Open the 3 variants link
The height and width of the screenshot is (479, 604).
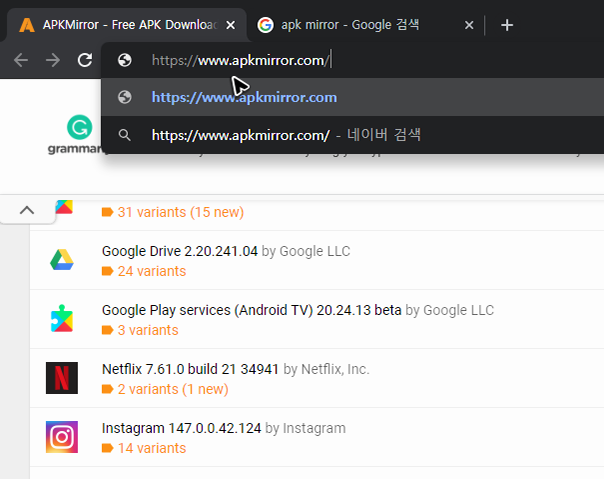click(148, 330)
